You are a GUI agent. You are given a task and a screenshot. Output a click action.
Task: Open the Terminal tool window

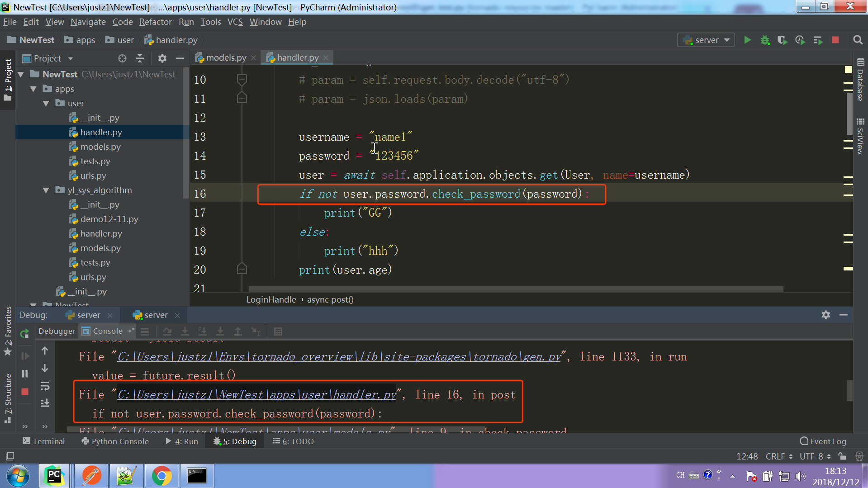44,441
